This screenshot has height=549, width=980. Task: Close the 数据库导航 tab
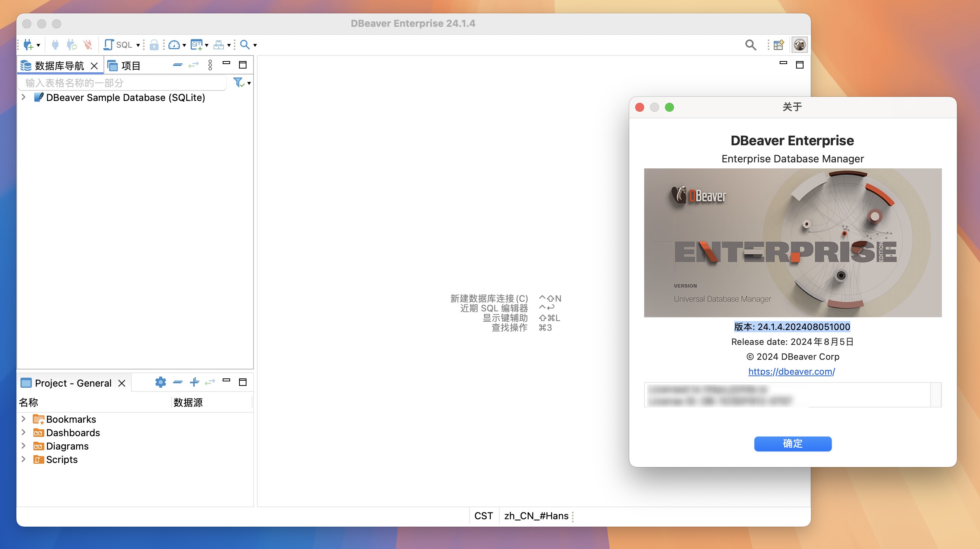click(x=94, y=66)
